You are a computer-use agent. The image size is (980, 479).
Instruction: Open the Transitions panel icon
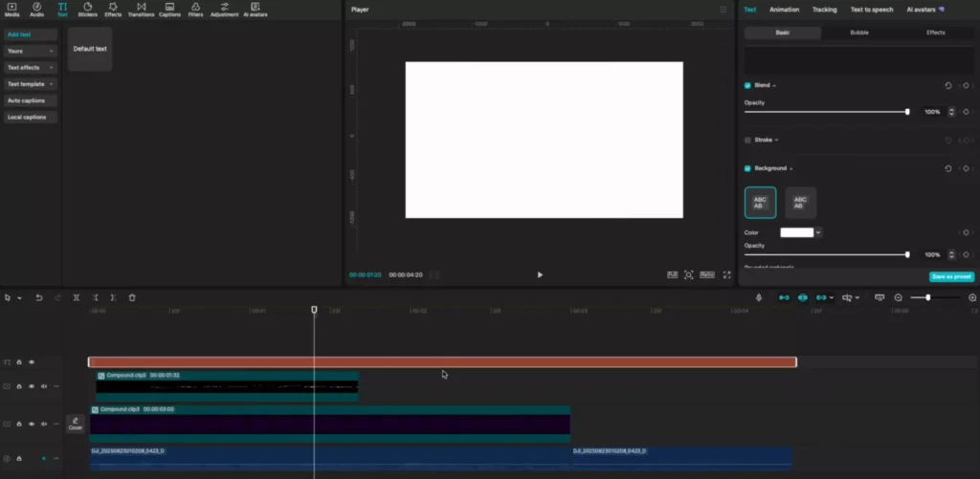point(141,10)
